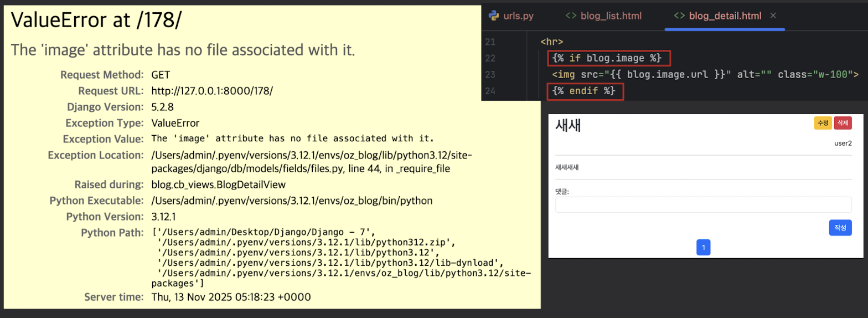Click the <hr> tag in code
Screen dimensions: 868x318
coord(551,42)
